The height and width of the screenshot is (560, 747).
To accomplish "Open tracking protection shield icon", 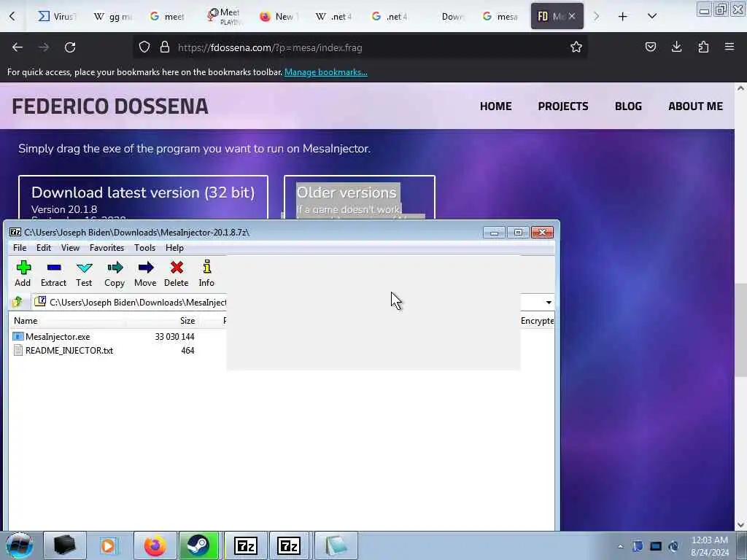I will tap(144, 47).
